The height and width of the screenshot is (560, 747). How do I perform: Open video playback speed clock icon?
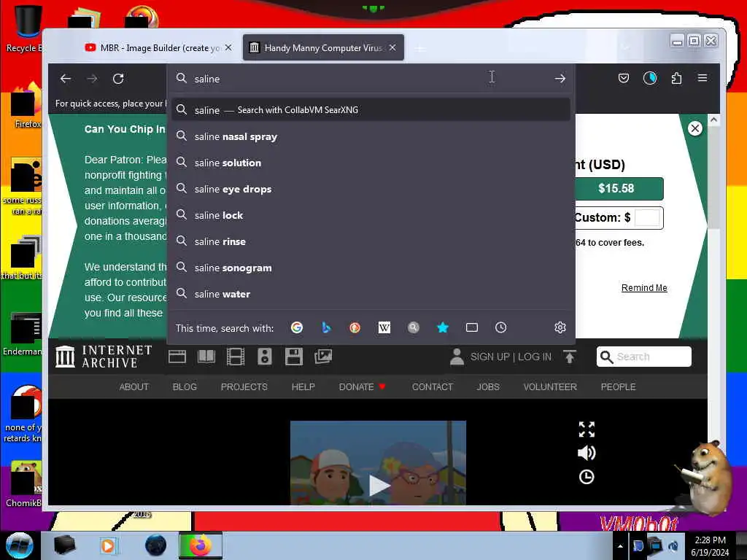click(x=587, y=477)
